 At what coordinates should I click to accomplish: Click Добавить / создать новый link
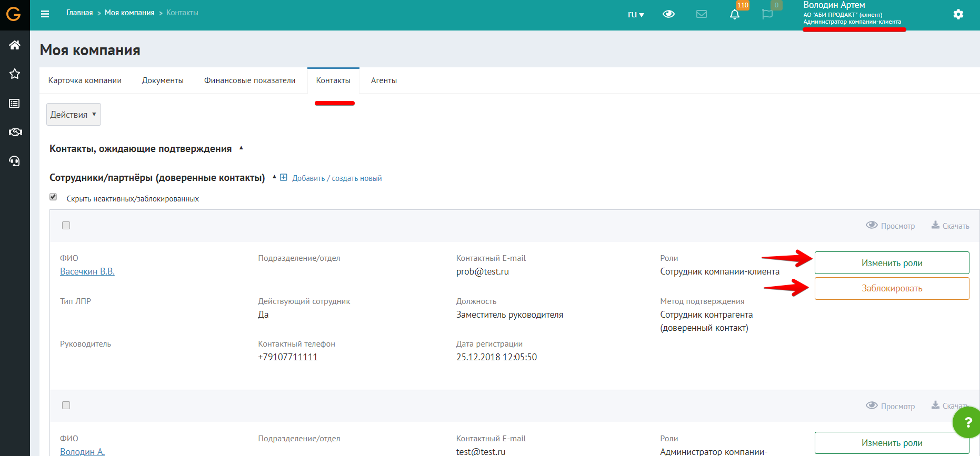click(337, 178)
